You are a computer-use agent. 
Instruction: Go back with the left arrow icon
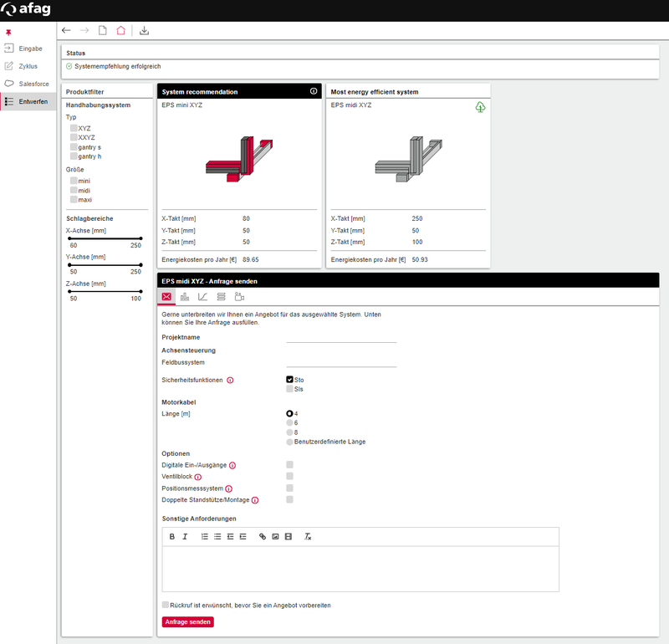66,31
